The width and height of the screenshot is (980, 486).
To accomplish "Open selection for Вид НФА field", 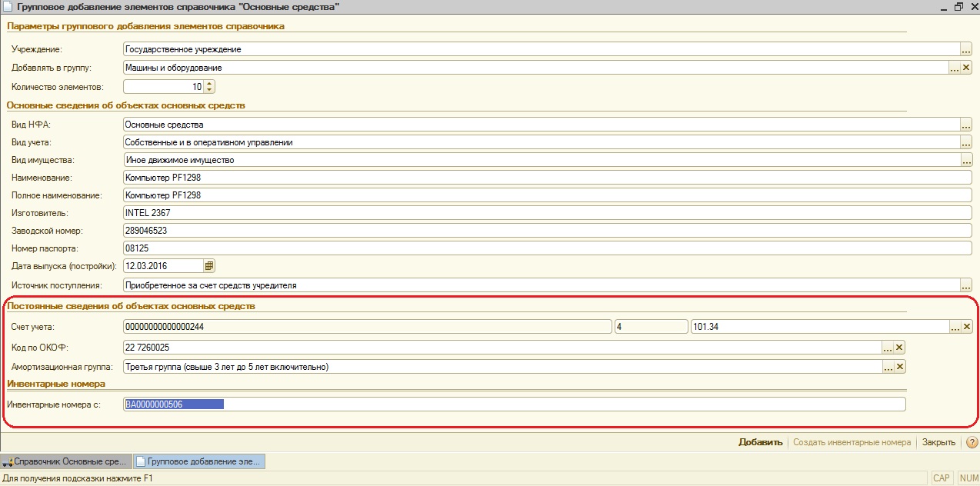I will (966, 124).
